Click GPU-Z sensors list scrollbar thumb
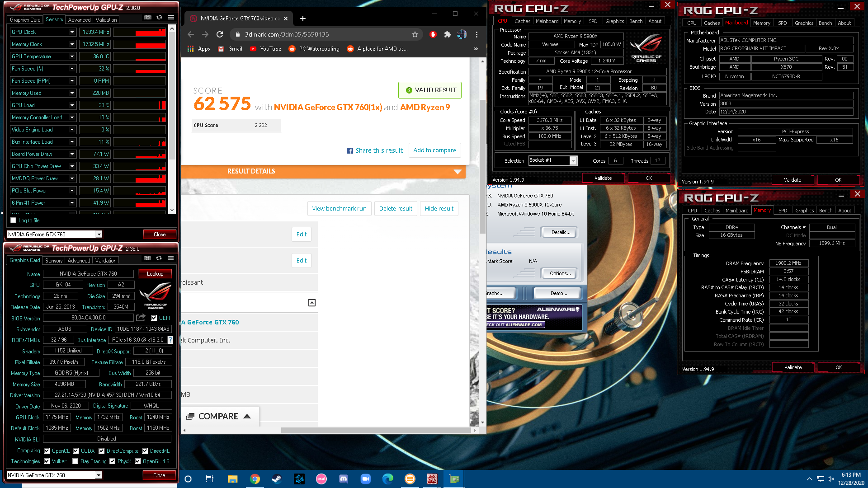The image size is (868, 488). click(172, 95)
